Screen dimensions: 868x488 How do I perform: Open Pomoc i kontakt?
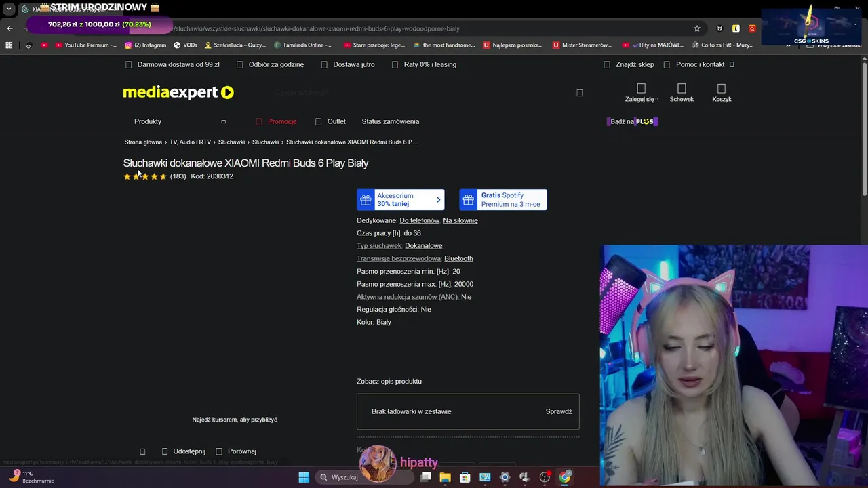pos(698,64)
